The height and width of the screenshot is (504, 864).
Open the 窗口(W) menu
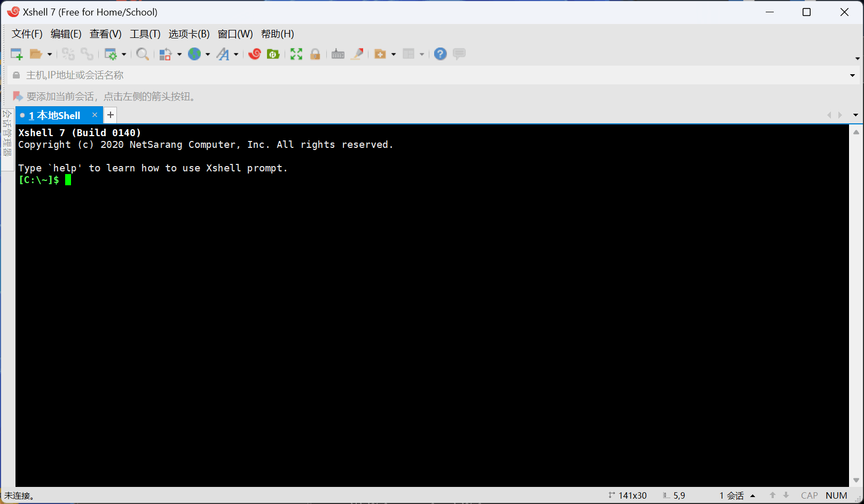coord(235,34)
